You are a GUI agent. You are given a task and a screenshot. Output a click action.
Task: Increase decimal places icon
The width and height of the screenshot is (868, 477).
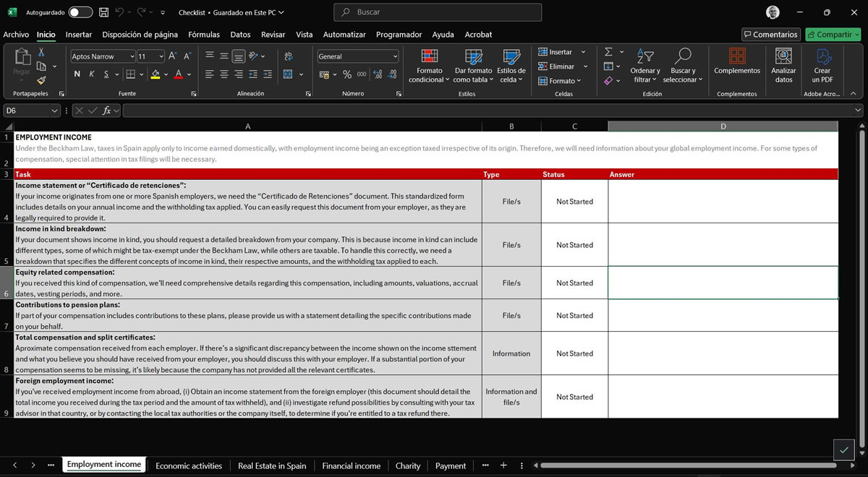(x=378, y=74)
